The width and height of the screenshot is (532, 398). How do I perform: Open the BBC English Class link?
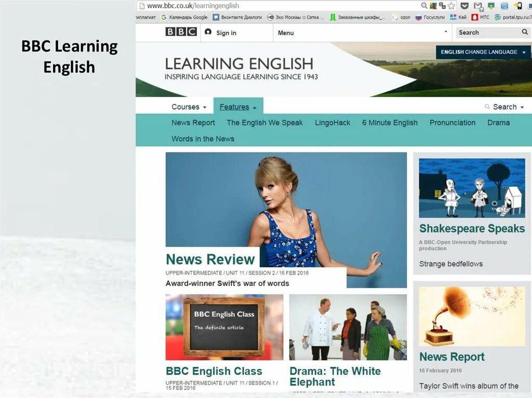pyautogui.click(x=214, y=371)
